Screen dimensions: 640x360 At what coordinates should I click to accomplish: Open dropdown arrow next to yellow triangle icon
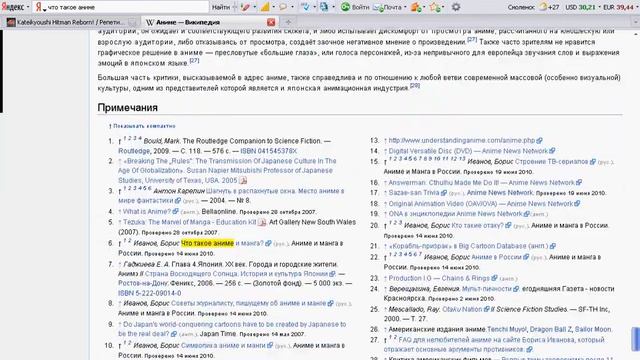(273, 7)
